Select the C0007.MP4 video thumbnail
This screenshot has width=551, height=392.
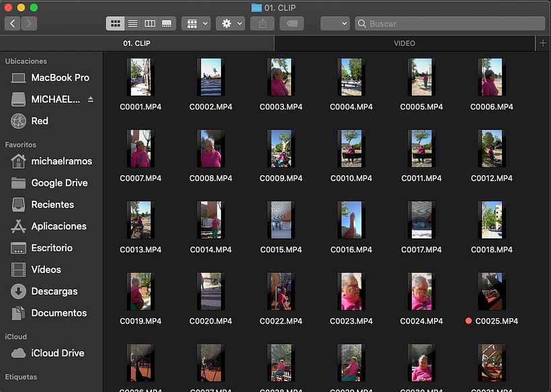click(140, 148)
